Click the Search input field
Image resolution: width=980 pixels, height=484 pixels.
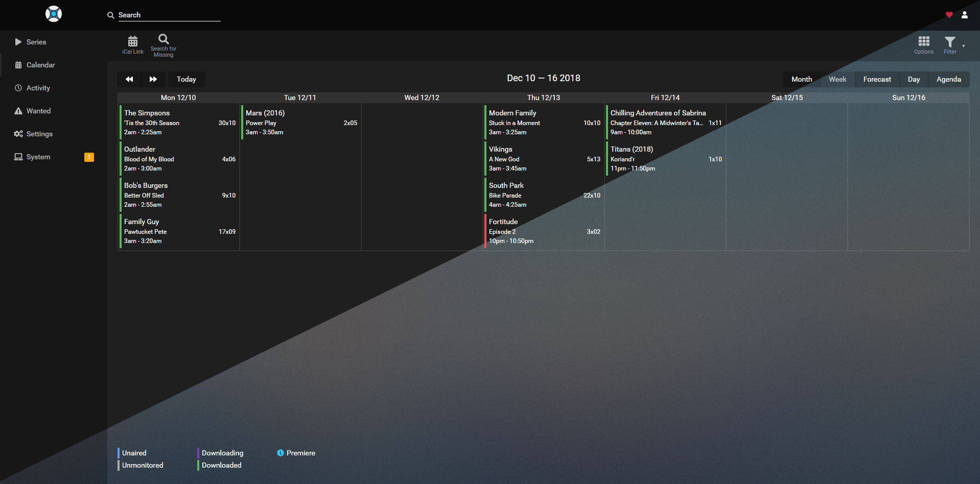[x=169, y=15]
